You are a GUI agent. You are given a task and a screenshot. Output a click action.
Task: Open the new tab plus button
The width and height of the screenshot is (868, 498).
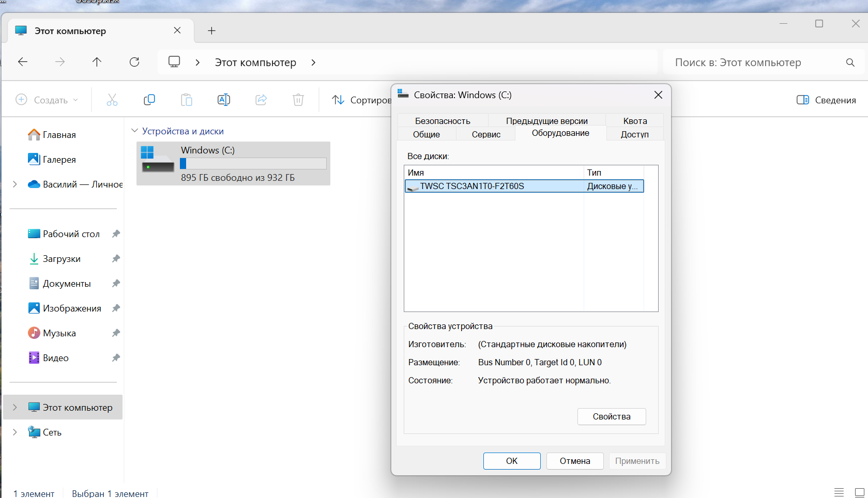(x=211, y=30)
